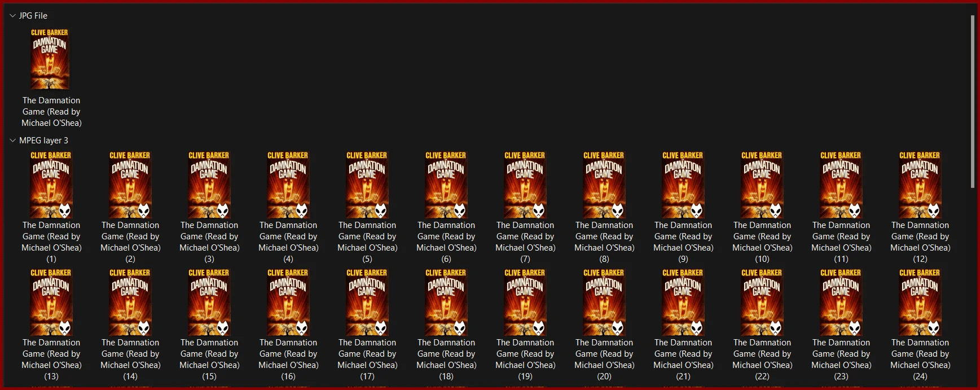Select MP3 file numbered (17)
980x390 pixels.
(367, 325)
